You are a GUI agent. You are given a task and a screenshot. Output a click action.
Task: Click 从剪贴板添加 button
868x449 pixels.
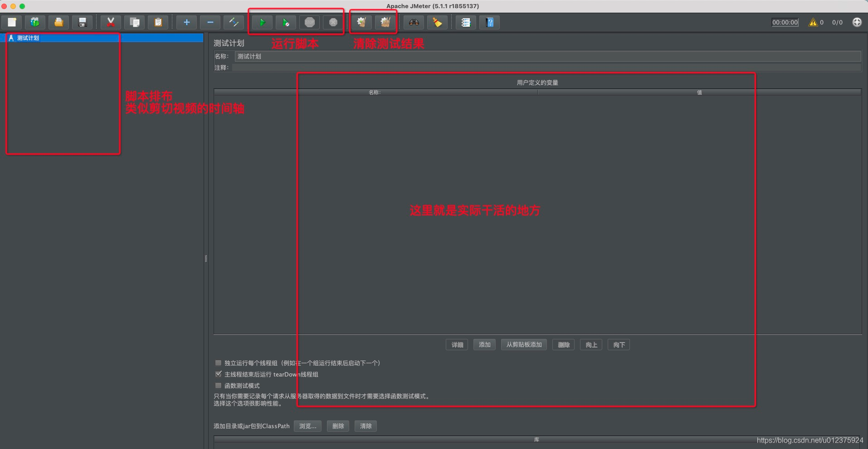[x=524, y=345]
